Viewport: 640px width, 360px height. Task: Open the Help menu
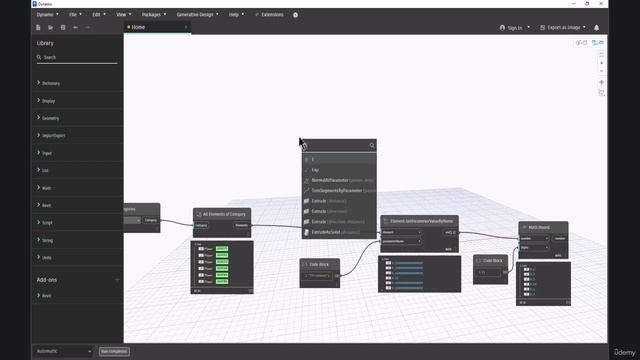point(236,15)
